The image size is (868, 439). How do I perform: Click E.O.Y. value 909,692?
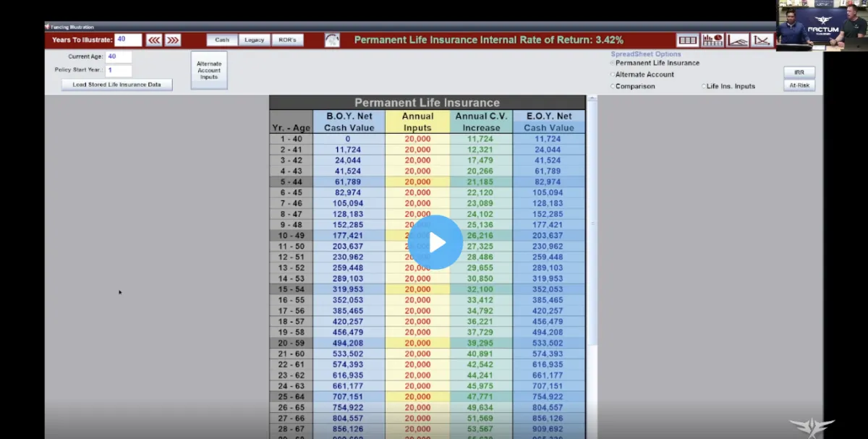[548, 429]
